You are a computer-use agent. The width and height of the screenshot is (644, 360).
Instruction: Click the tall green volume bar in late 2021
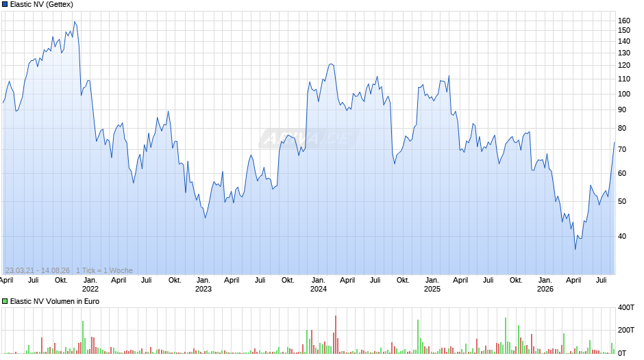tap(82, 337)
